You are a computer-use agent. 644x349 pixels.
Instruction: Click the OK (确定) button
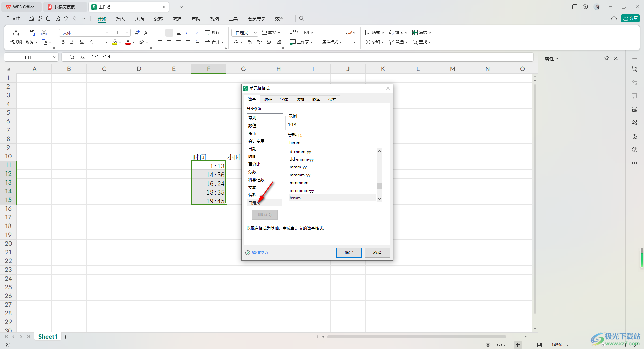349,253
